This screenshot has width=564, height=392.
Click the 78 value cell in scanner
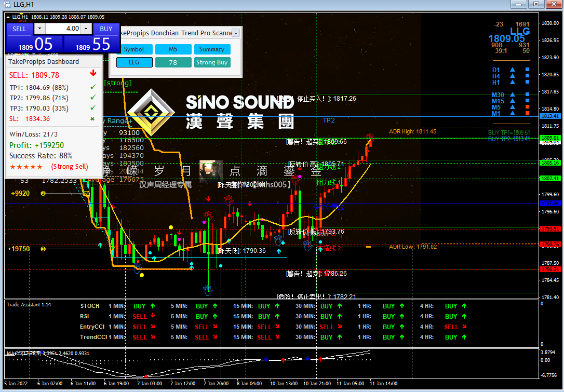pyautogui.click(x=173, y=62)
